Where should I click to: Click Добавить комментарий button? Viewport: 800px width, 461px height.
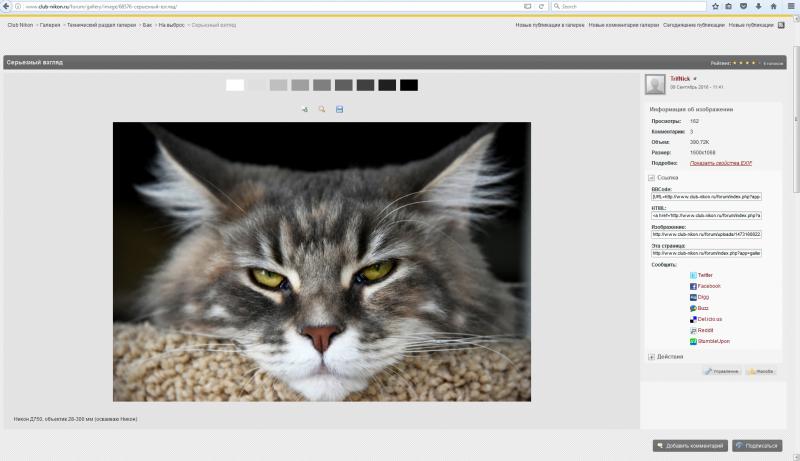(x=690, y=446)
